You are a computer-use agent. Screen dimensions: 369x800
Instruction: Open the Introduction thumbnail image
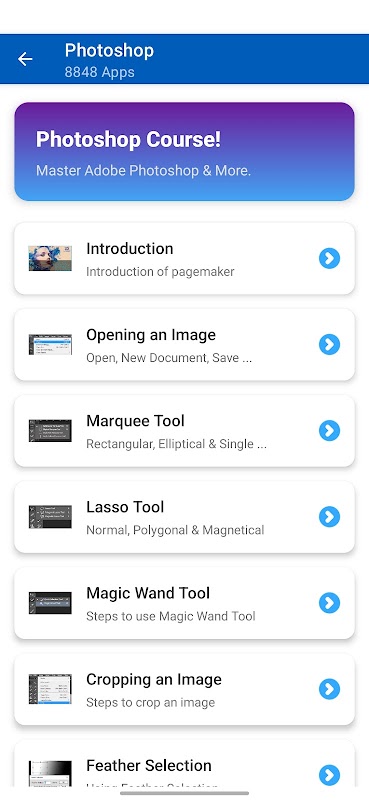pyautogui.click(x=50, y=258)
